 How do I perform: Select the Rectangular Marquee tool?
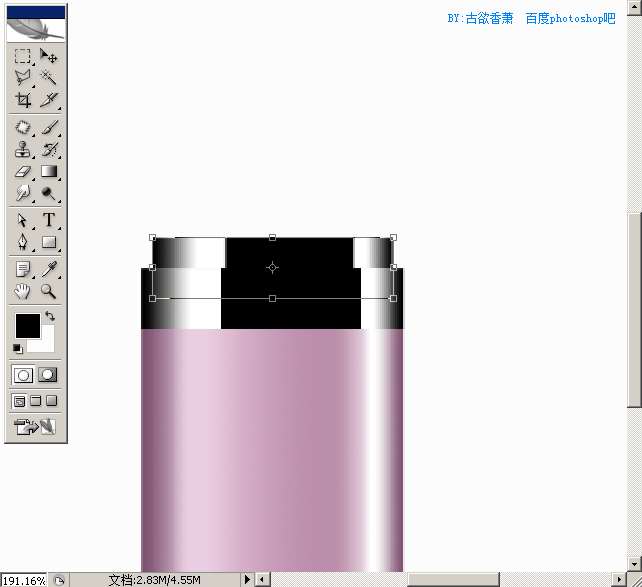[22, 58]
